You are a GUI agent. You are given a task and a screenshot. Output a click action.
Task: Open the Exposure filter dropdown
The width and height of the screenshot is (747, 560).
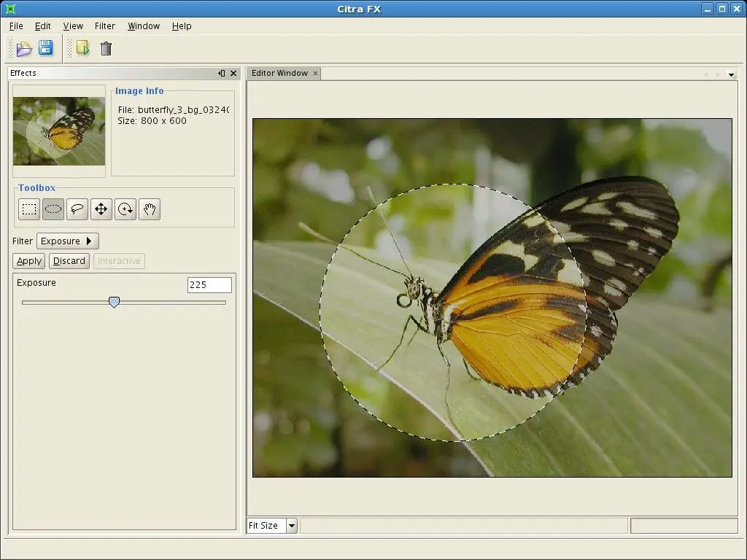click(67, 241)
